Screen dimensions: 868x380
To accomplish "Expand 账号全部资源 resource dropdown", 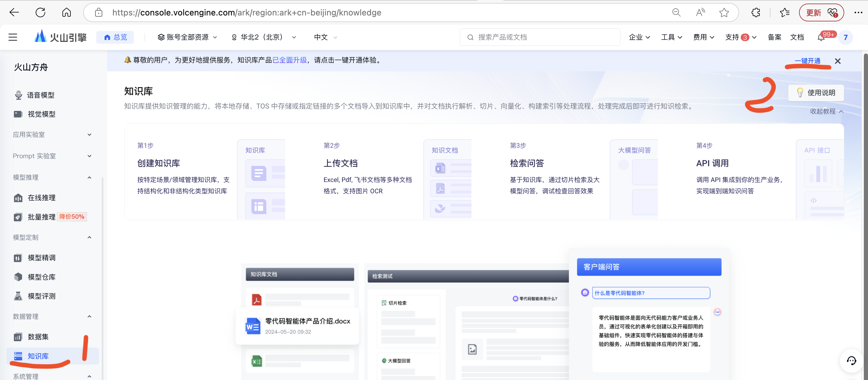I will click(x=187, y=37).
